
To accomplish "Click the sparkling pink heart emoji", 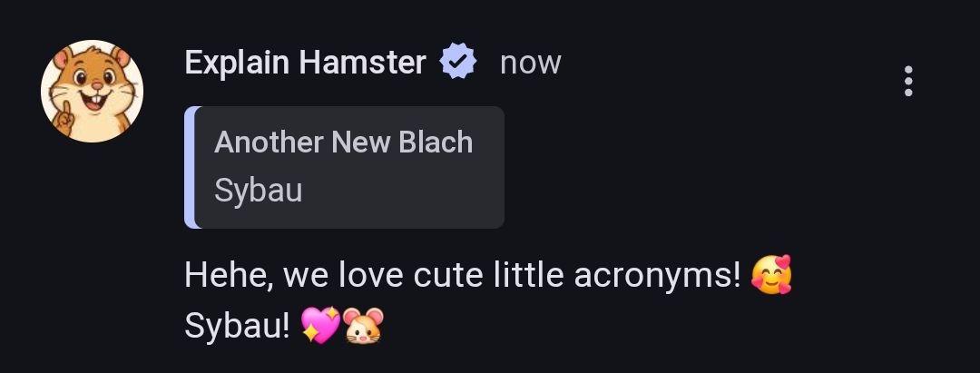I will pos(320,326).
